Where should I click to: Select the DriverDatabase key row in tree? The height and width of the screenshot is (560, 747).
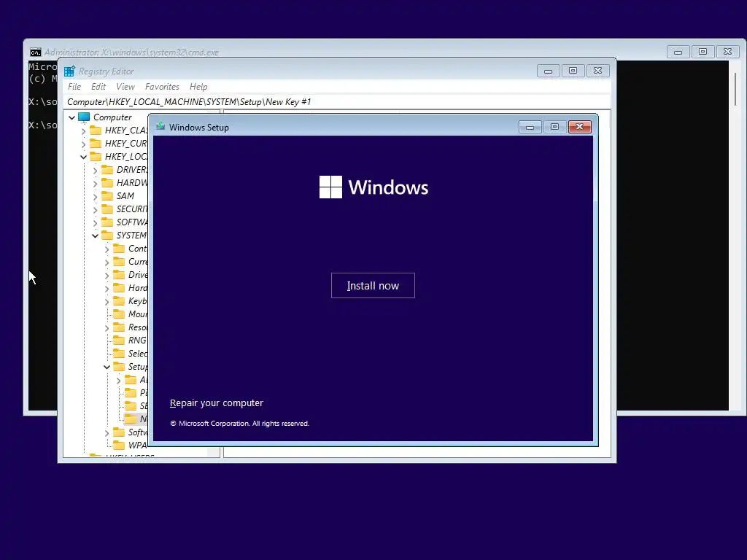(131, 275)
